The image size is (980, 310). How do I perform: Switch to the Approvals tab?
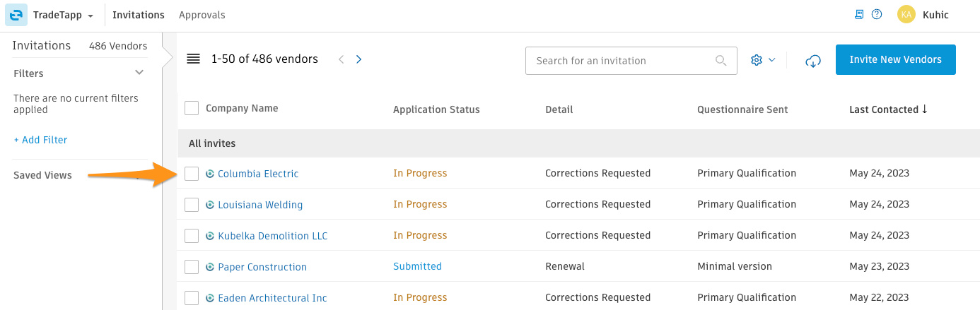202,15
